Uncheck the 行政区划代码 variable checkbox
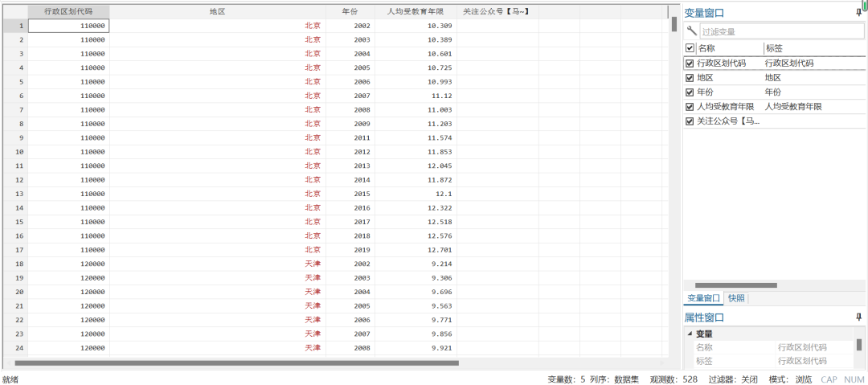Image resolution: width=868 pixels, height=385 pixels. [690, 63]
